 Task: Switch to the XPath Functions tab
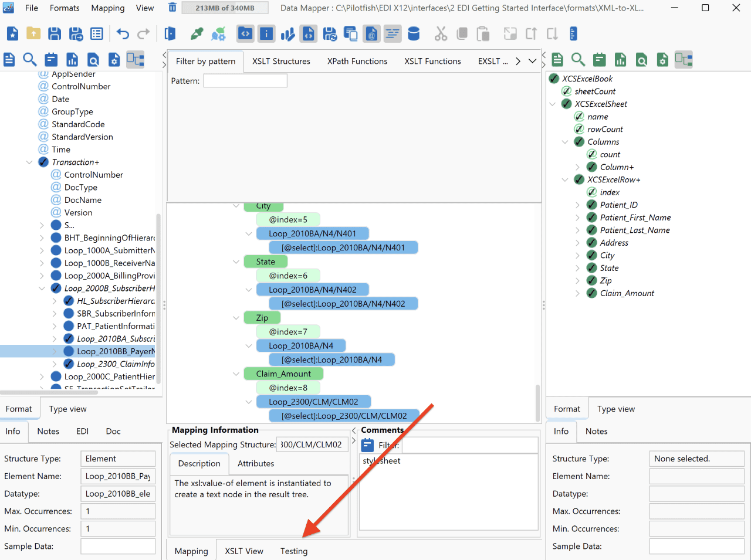click(x=357, y=61)
